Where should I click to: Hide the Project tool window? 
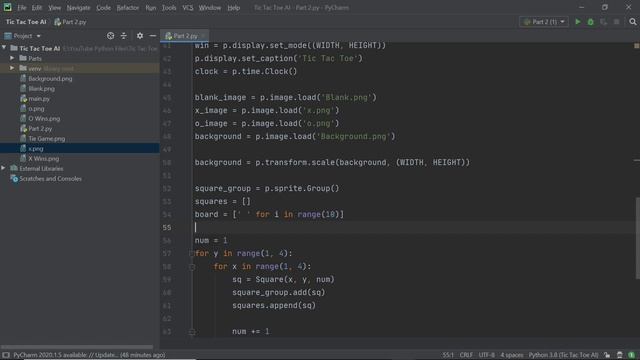[x=153, y=36]
